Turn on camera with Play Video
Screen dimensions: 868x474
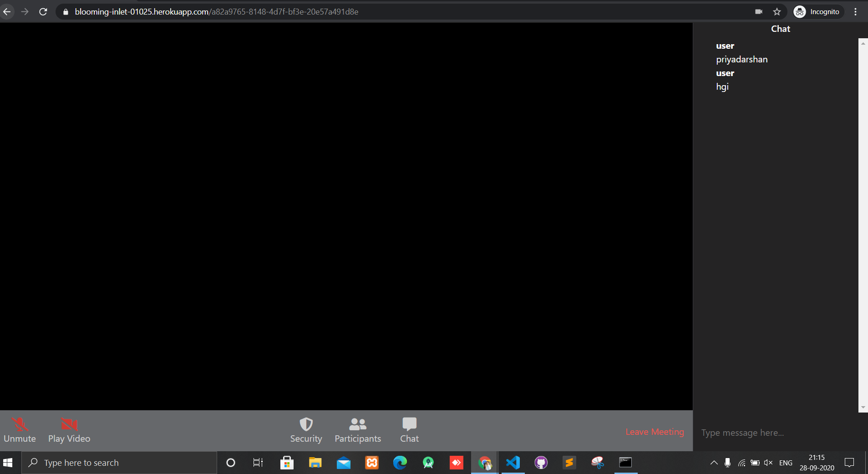click(69, 430)
